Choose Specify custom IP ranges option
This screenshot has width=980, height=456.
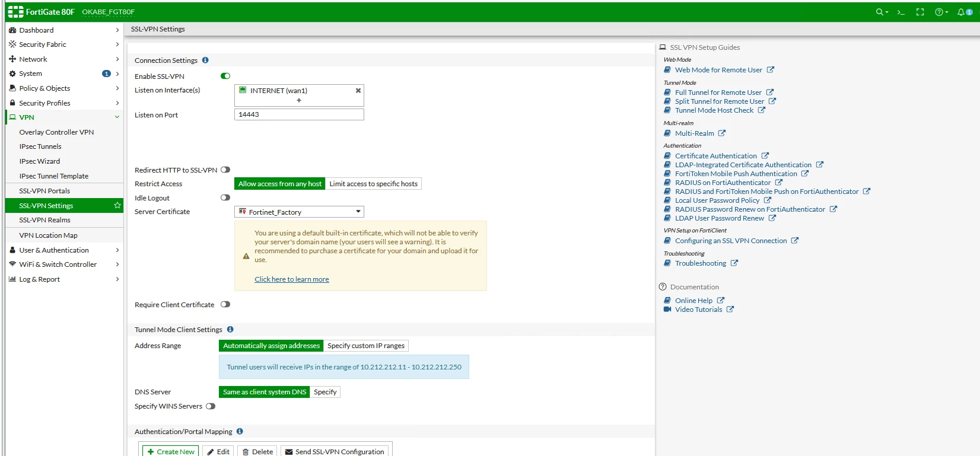coord(366,346)
